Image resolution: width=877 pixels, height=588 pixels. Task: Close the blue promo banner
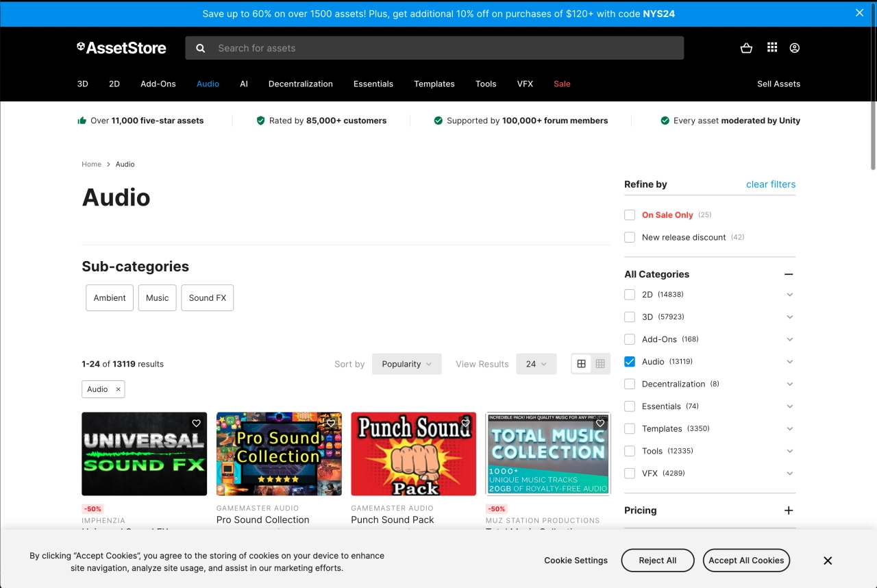point(860,13)
